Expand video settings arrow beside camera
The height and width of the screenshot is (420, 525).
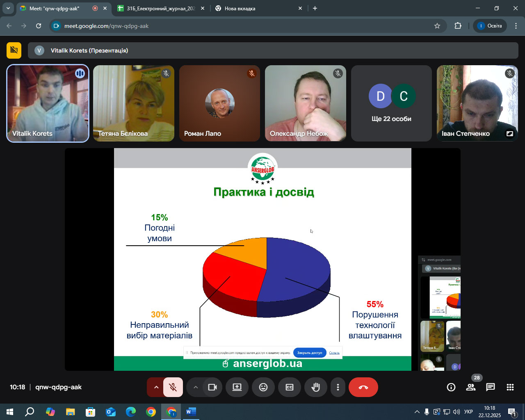point(196,387)
